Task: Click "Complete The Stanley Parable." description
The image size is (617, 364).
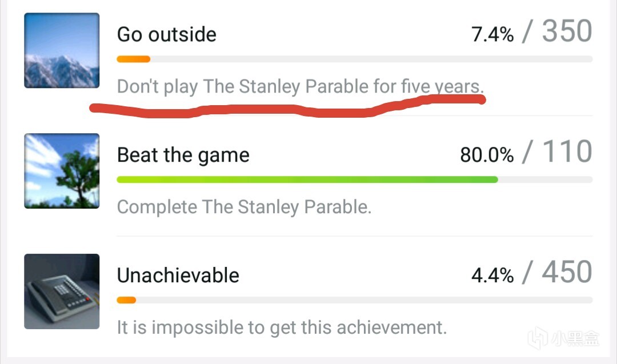Action: coord(244,207)
